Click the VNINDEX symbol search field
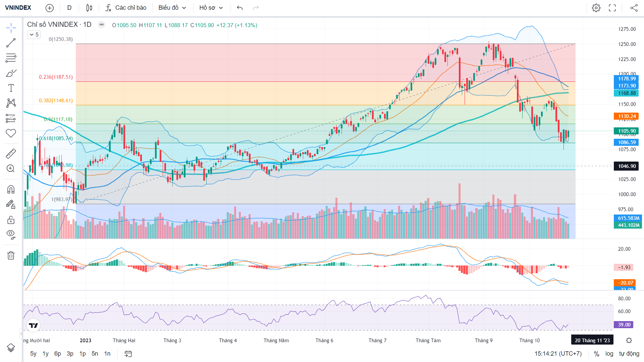 pyautogui.click(x=18, y=8)
